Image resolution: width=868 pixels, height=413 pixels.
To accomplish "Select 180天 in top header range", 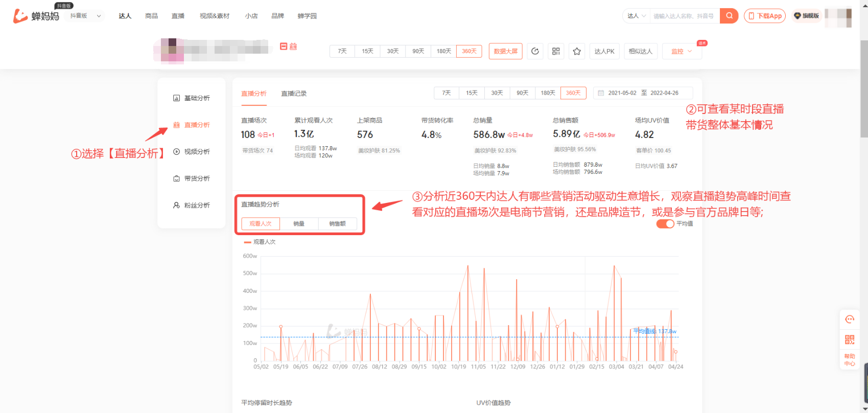I will pos(444,51).
